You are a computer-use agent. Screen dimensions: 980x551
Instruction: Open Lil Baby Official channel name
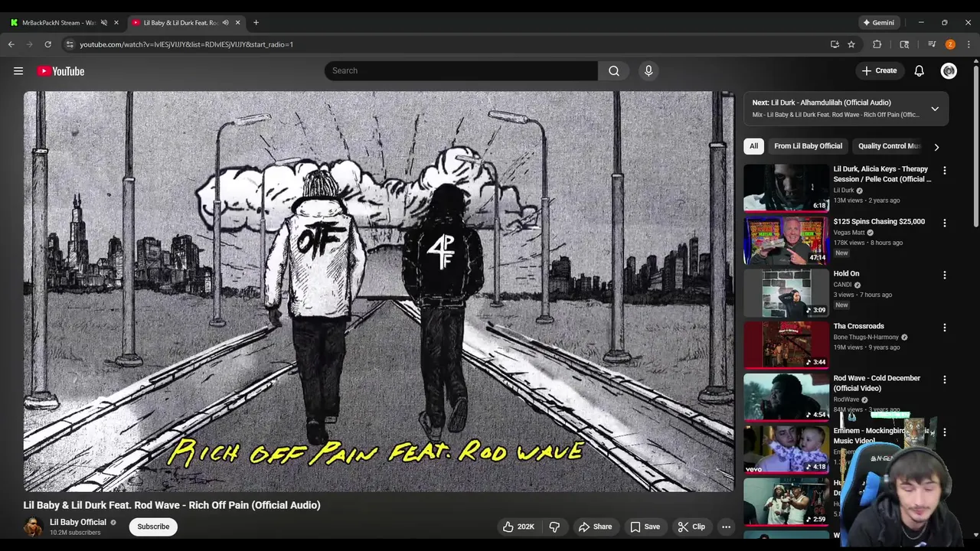coord(78,522)
